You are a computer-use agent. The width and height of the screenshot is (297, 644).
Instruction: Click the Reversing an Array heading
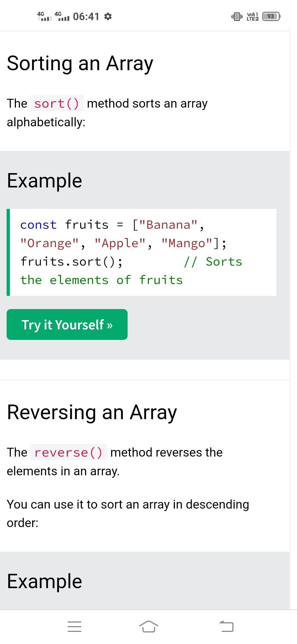coord(92,412)
